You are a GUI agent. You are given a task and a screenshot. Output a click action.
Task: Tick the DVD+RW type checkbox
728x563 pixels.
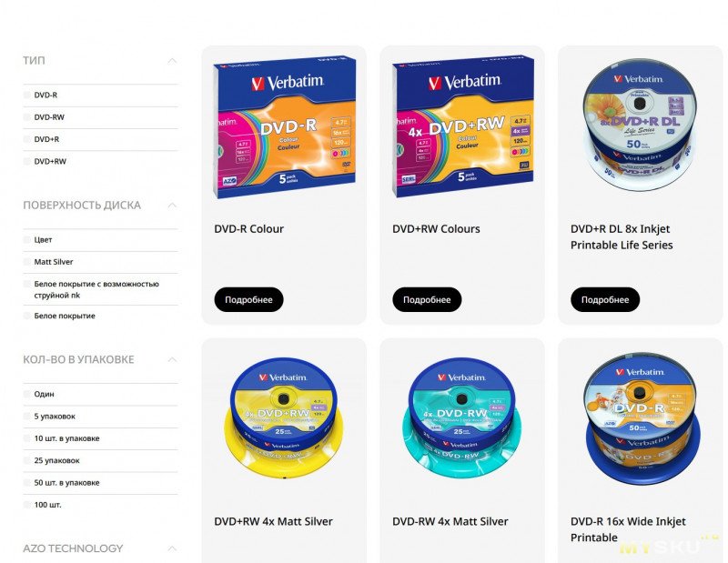pyautogui.click(x=27, y=162)
